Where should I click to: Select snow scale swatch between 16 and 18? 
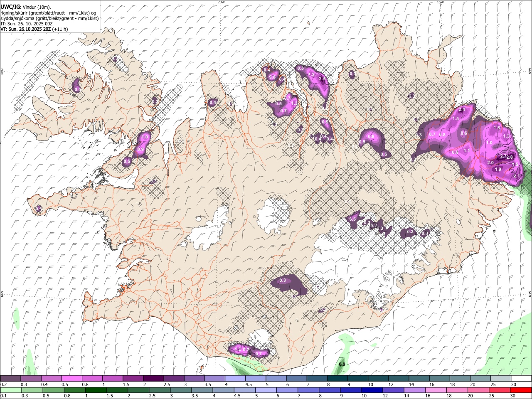click(x=439, y=379)
